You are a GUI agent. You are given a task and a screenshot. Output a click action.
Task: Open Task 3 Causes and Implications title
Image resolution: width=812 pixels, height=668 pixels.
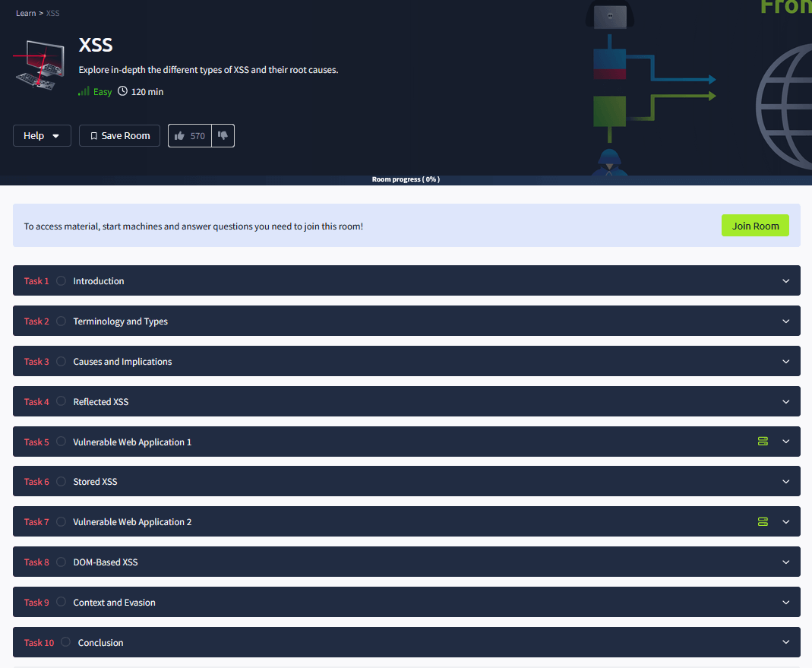click(x=122, y=361)
